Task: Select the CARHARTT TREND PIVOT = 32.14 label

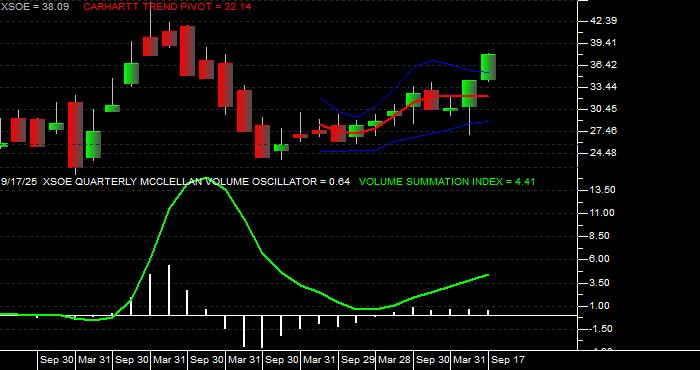Action: click(x=167, y=7)
